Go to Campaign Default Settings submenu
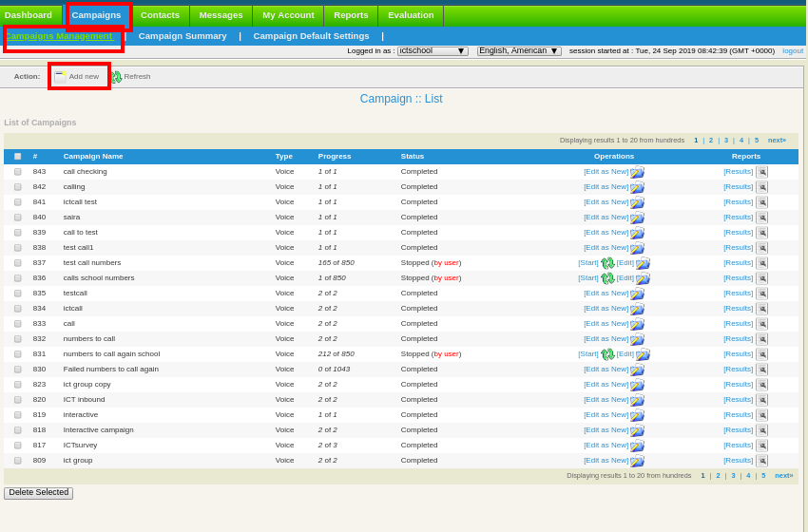Viewport: 808px width, 532px height. tap(311, 36)
